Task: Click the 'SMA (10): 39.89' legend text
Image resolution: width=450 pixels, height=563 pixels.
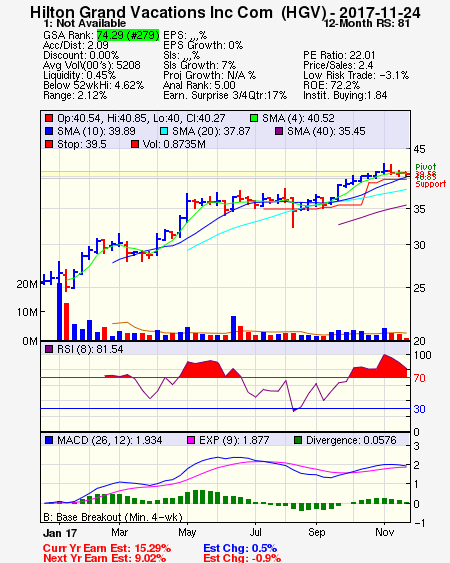Action: (96, 131)
